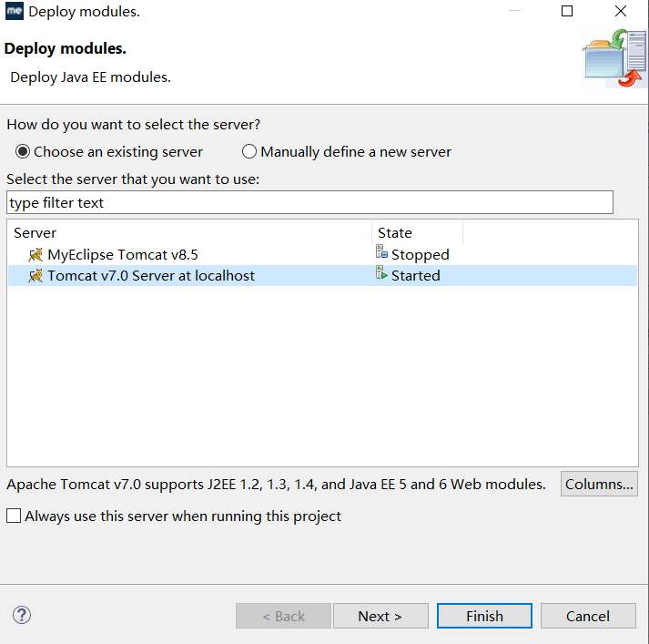The height and width of the screenshot is (644, 649).
Task: Open the Columns... configuration button
Action: pyautogui.click(x=599, y=485)
